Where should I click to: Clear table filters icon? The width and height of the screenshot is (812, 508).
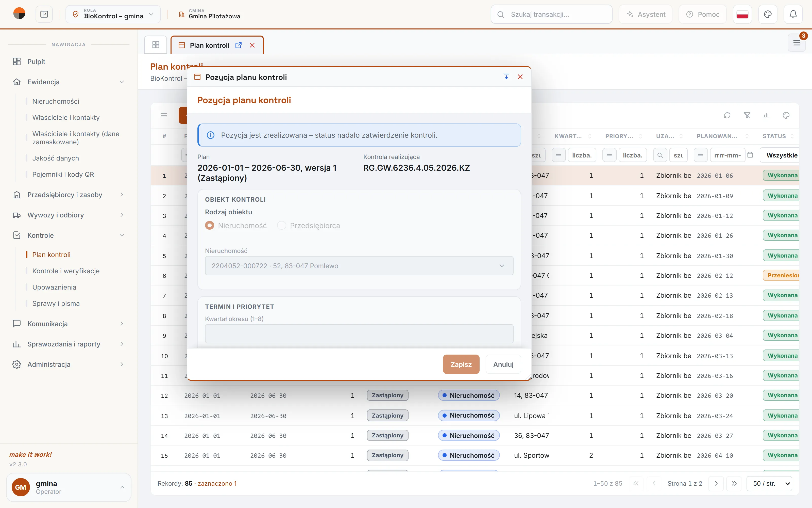point(747,116)
